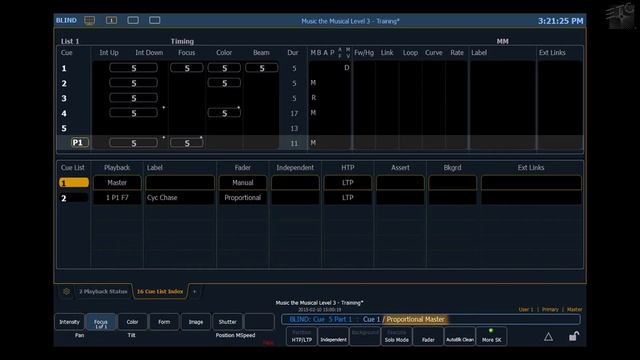Open the Manual fader type field

(x=242, y=183)
